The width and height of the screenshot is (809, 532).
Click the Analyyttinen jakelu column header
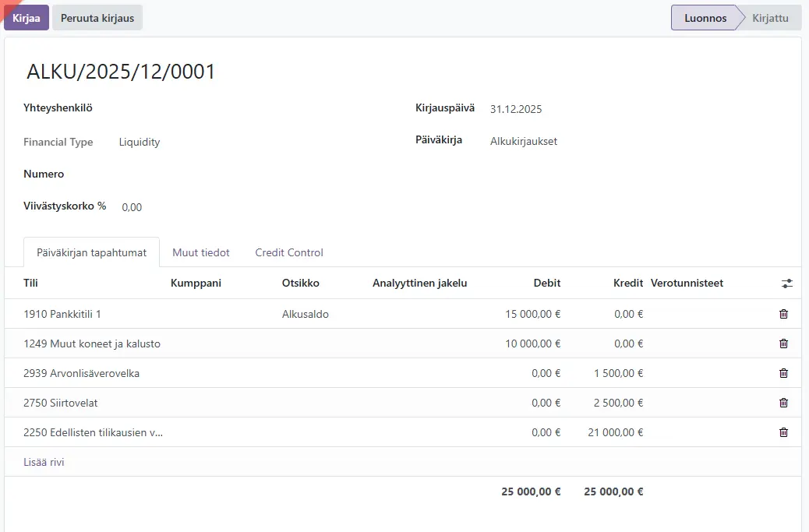[419, 283]
